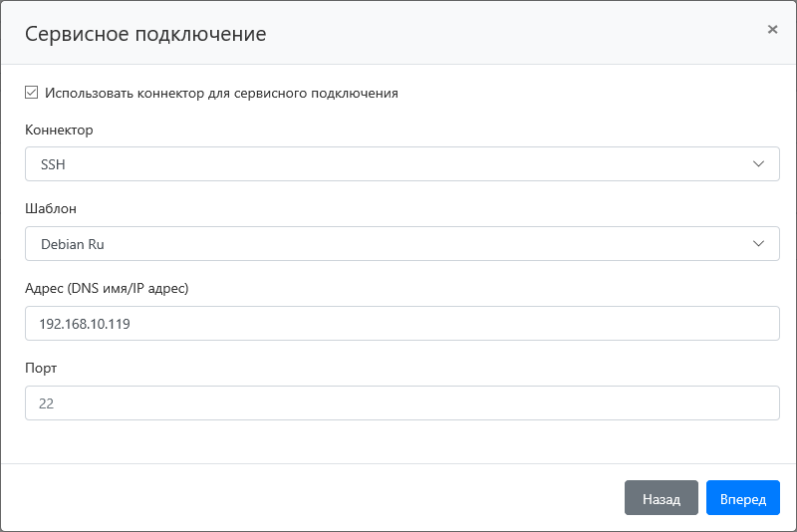Open the Коннектор dropdown

[x=401, y=164]
